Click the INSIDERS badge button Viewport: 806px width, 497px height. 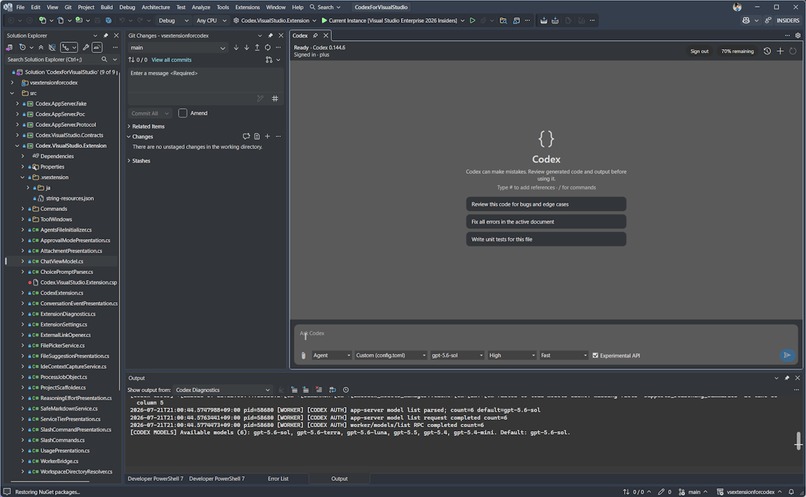[x=787, y=21]
